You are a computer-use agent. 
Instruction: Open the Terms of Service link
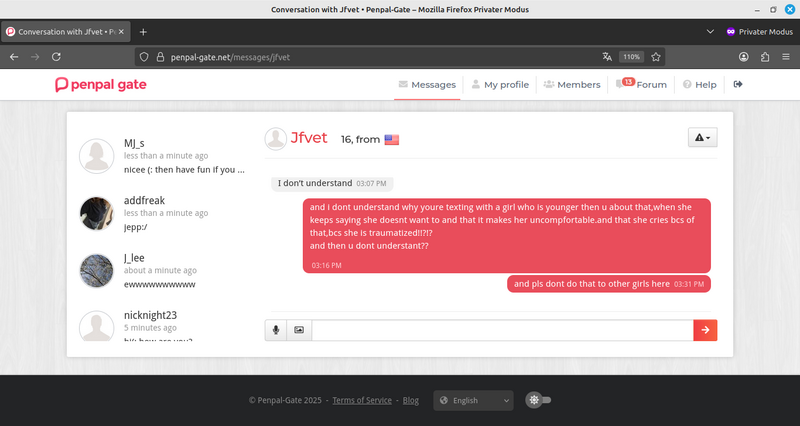(x=362, y=400)
